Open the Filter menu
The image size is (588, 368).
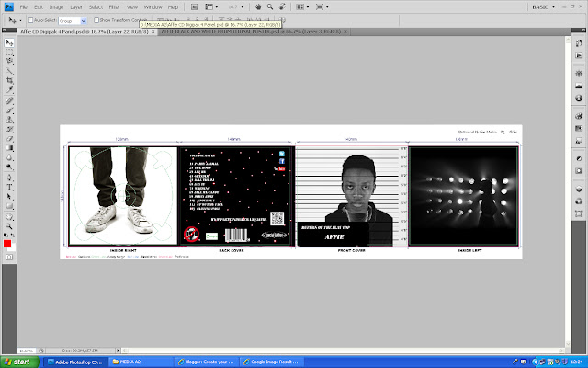click(x=114, y=6)
